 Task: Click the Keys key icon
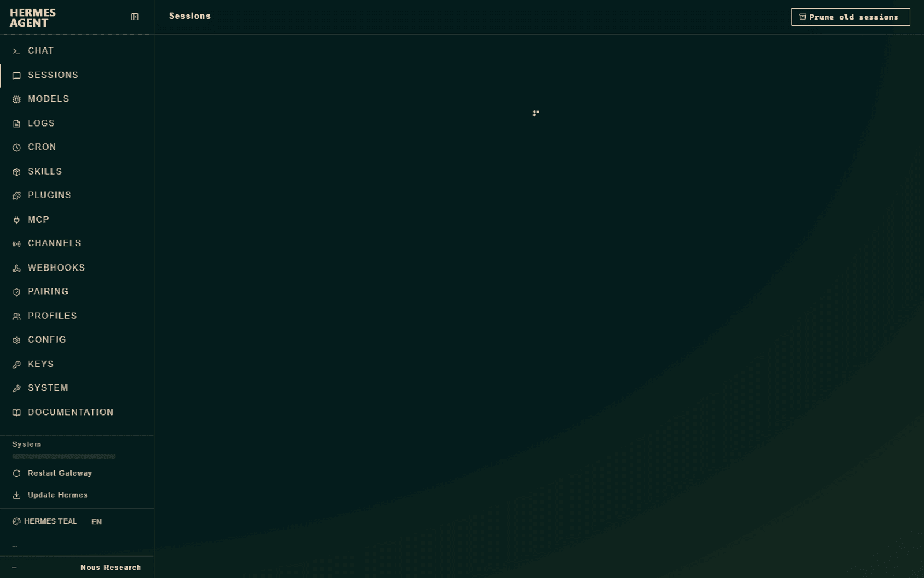coord(17,365)
